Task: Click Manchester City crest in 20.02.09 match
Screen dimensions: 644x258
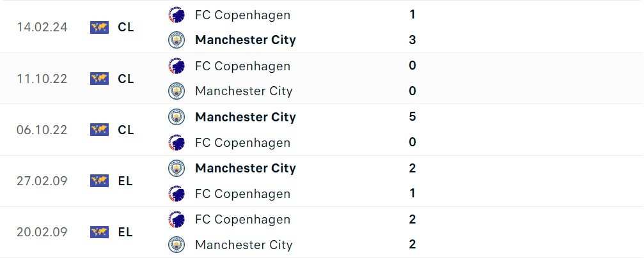Action: pos(176,245)
